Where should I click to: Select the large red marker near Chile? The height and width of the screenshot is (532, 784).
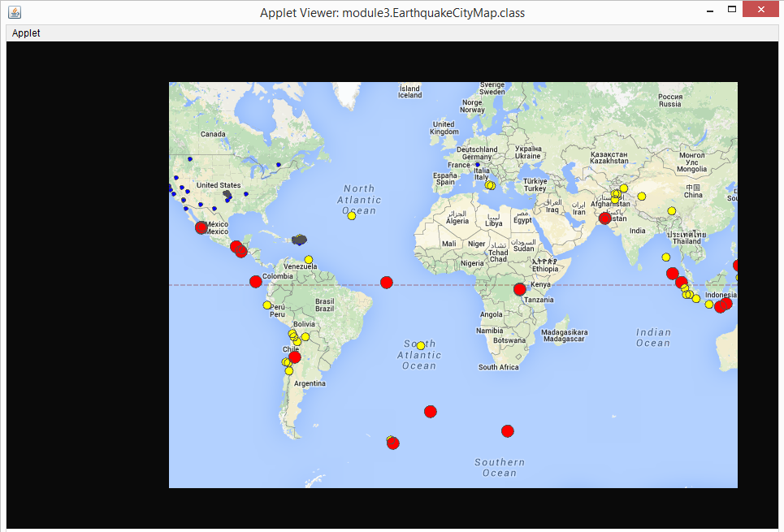[x=293, y=356]
